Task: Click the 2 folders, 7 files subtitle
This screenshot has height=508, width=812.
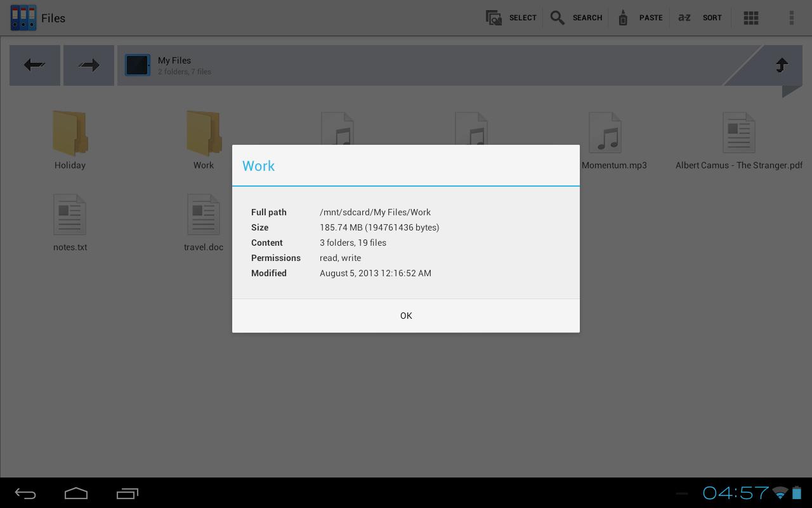Action: (185, 72)
